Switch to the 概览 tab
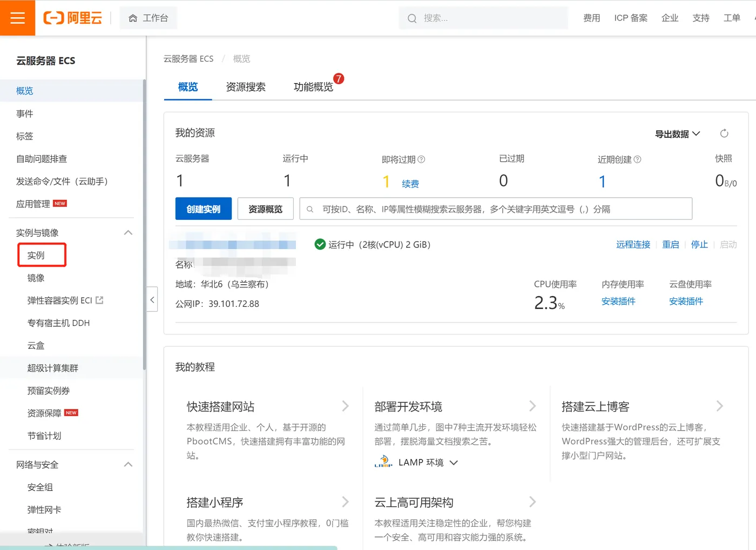This screenshot has height=550, width=756. point(188,87)
